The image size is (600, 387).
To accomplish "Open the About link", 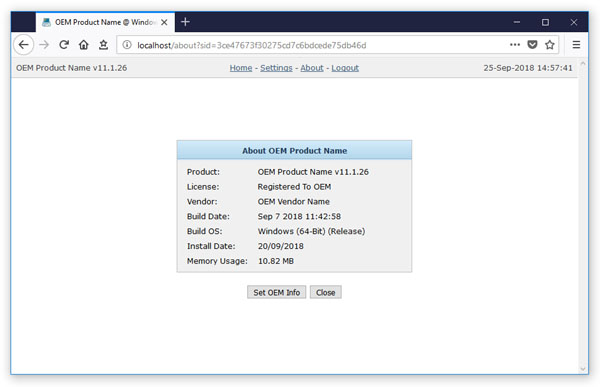I will tap(311, 68).
